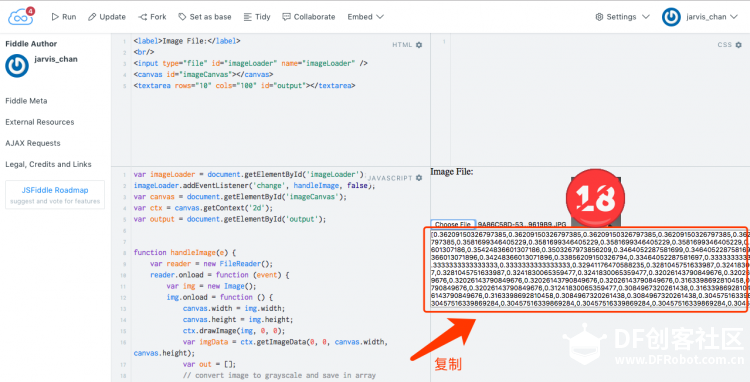Click the Run play icon
Viewport: 750px width, 382px height.
55,17
